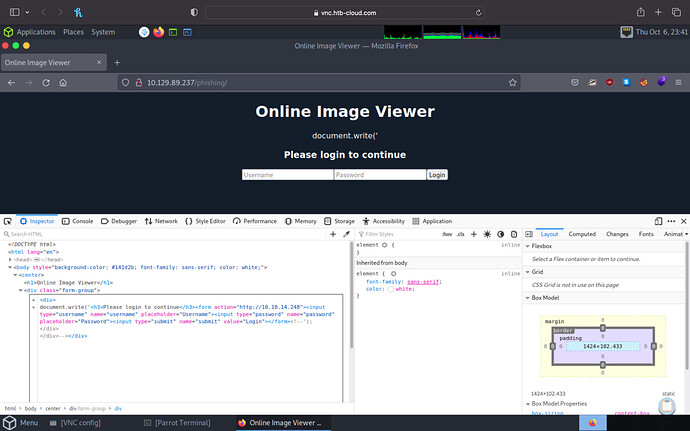Collapse the body element node

click(x=10, y=267)
